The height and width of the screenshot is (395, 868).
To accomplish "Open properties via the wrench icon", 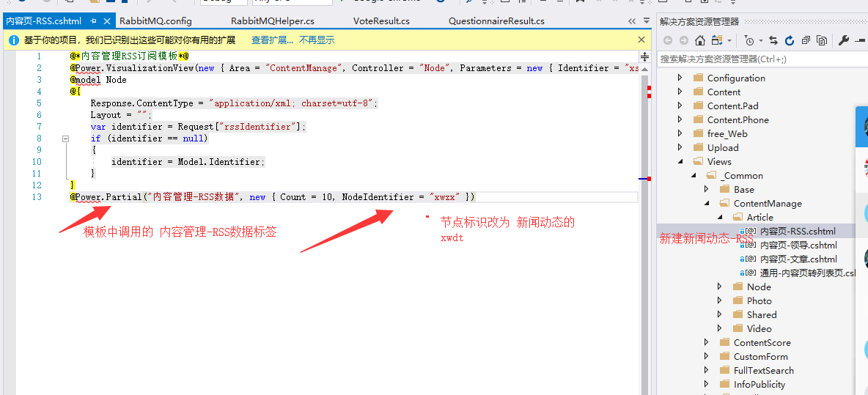I will pyautogui.click(x=844, y=40).
